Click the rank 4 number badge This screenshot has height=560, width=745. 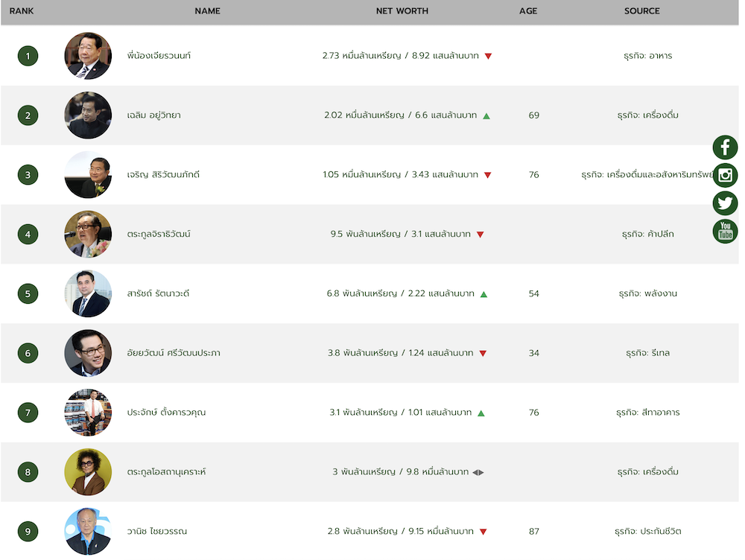click(28, 235)
